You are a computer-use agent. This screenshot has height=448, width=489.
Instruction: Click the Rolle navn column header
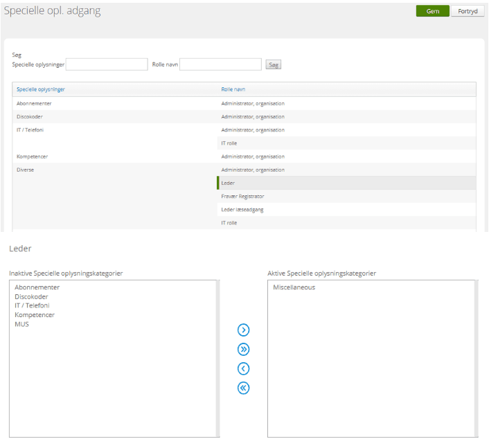pyautogui.click(x=233, y=89)
